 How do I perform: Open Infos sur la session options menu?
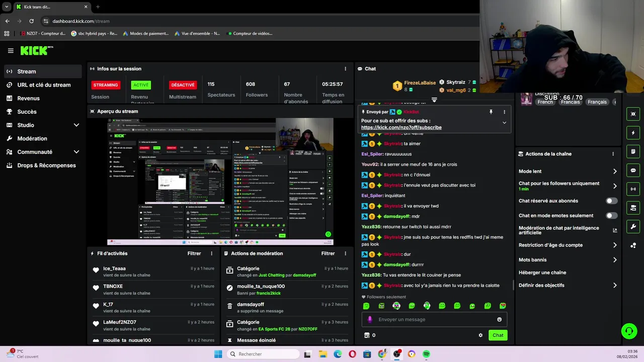point(345,69)
